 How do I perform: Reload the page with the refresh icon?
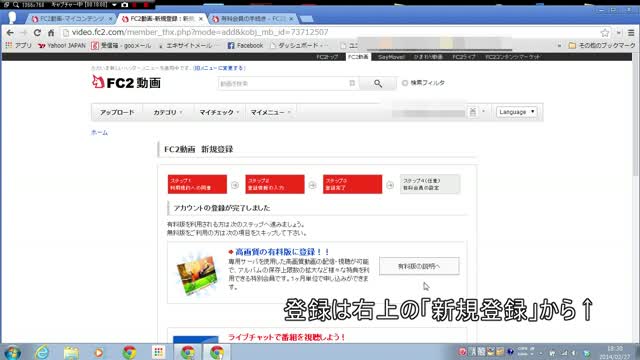[x=37, y=33]
